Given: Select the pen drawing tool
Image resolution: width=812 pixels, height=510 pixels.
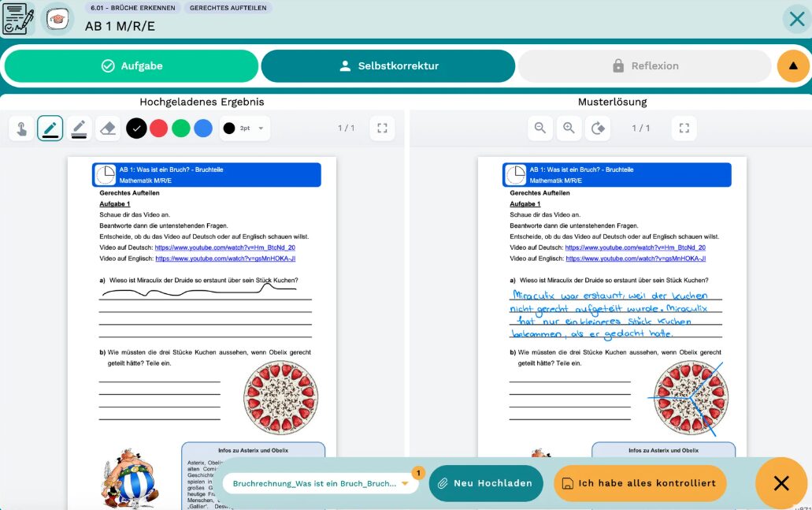Looking at the screenshot, I should coord(50,128).
